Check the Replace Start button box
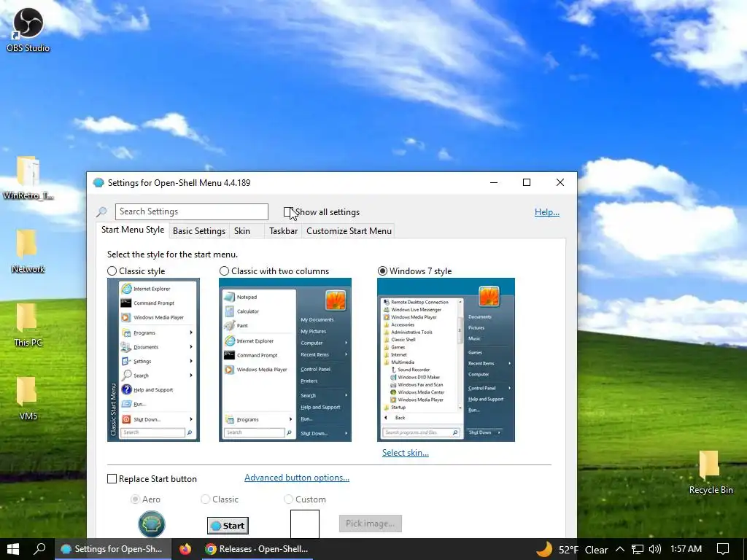The image size is (747, 560). (112, 478)
